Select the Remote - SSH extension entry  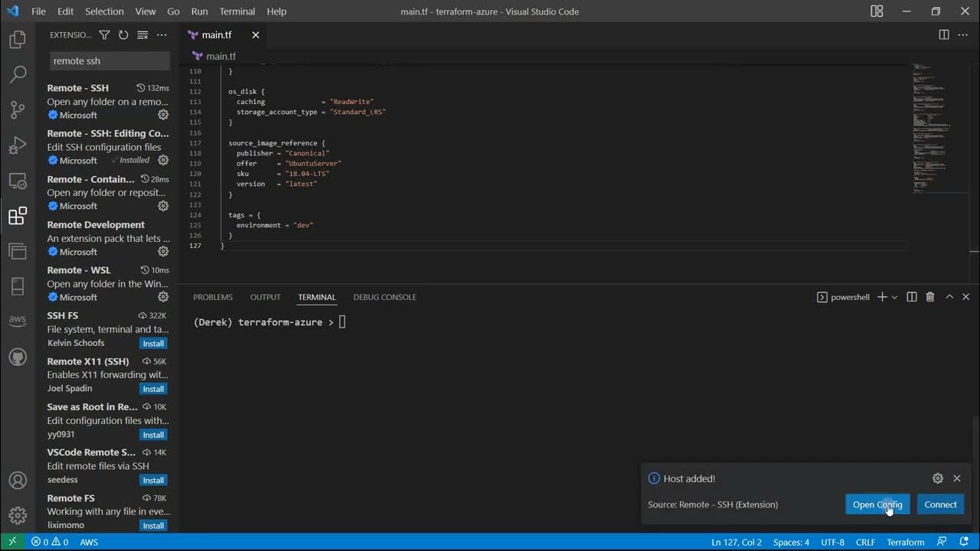pos(108,102)
